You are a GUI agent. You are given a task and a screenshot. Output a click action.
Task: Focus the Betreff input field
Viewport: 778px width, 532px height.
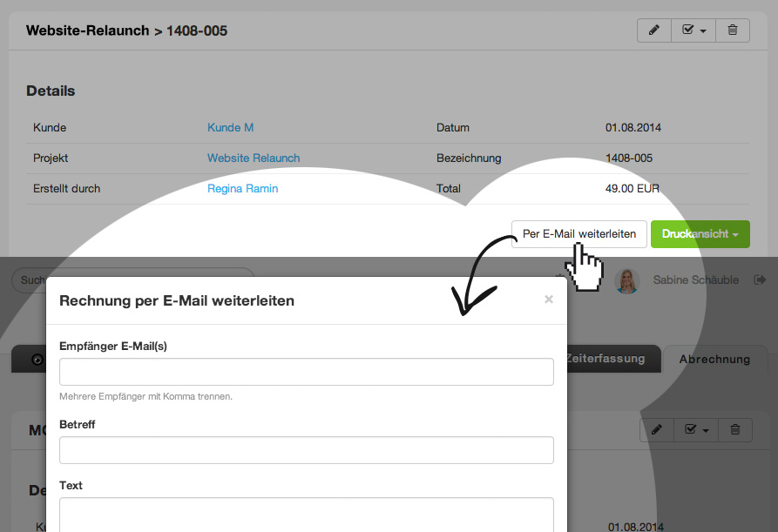coord(306,450)
